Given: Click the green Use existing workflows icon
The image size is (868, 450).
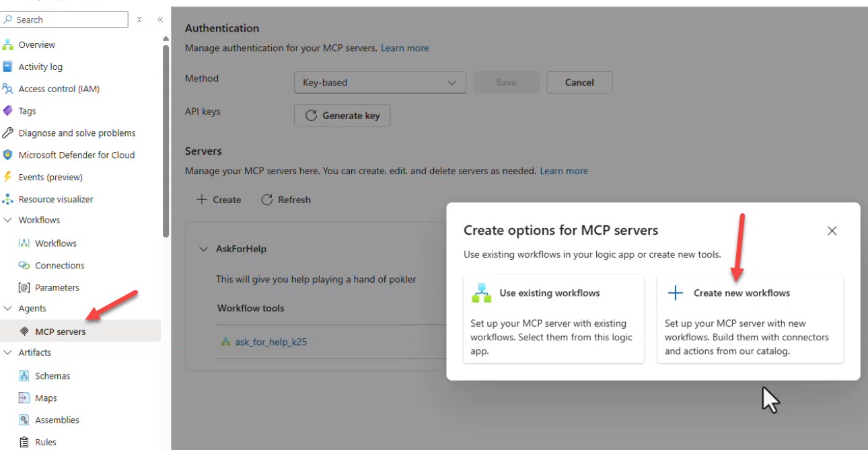Looking at the screenshot, I should coord(482,293).
